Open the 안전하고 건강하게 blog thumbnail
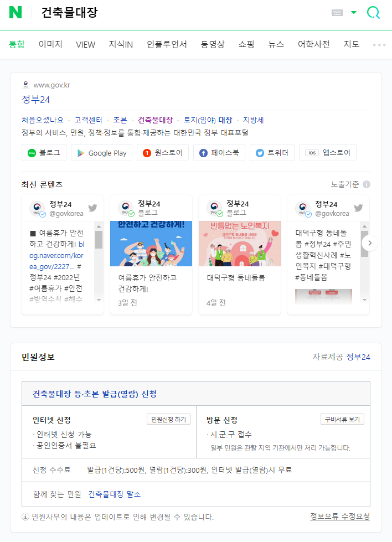The width and height of the screenshot is (392, 542). (151, 244)
